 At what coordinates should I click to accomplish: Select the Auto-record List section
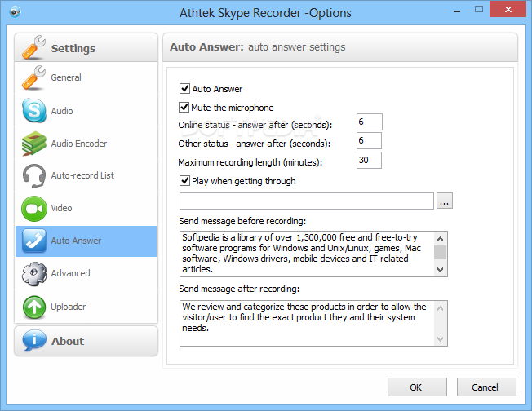(82, 175)
